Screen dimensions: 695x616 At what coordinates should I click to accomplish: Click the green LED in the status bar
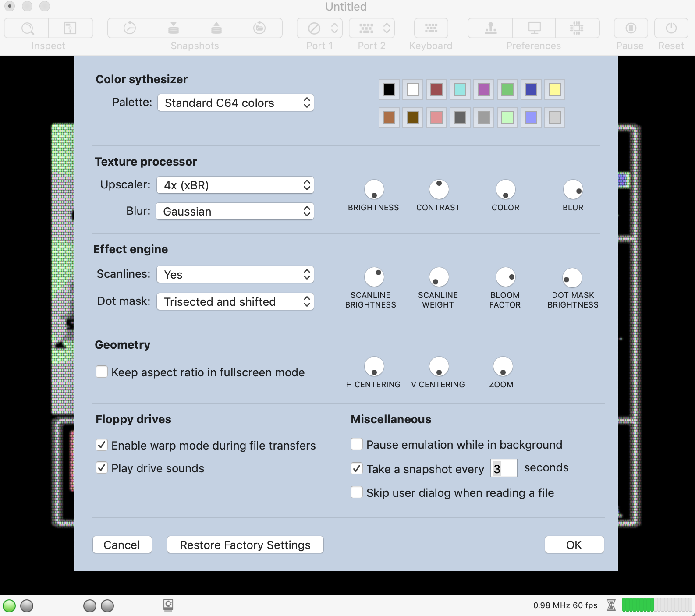coord(9,606)
